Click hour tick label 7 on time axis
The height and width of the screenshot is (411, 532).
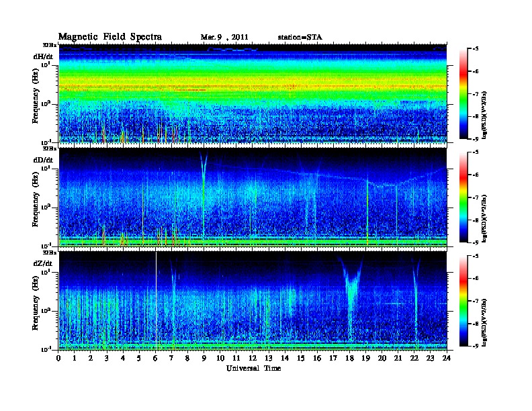tap(172, 358)
